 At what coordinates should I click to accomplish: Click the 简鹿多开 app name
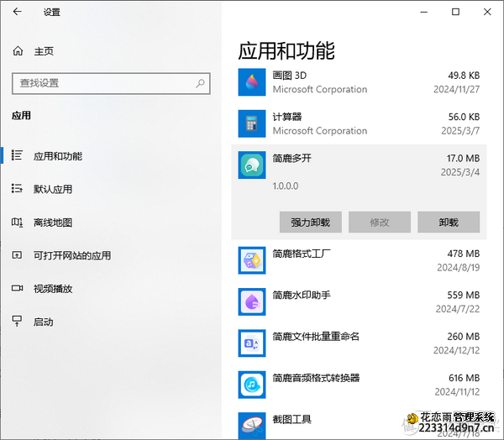click(291, 158)
